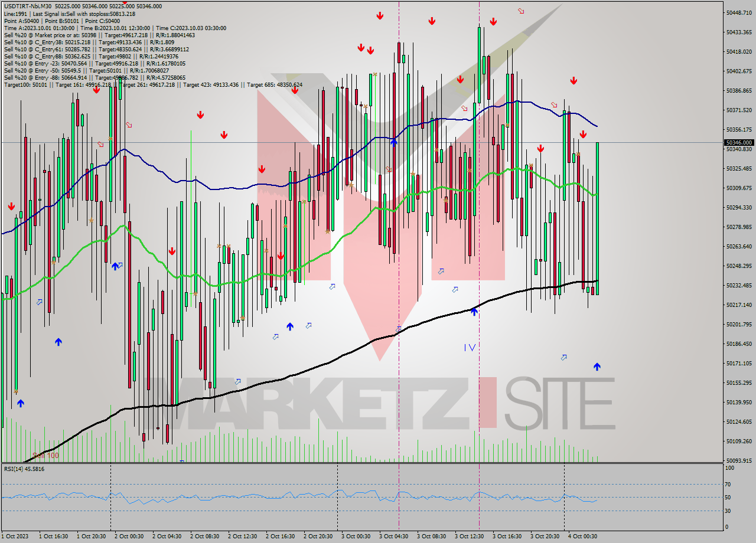Image resolution: width=756 pixels, height=543 pixels.
Task: Click the '3 Oct 12:30' time axis label
Action: point(469,537)
